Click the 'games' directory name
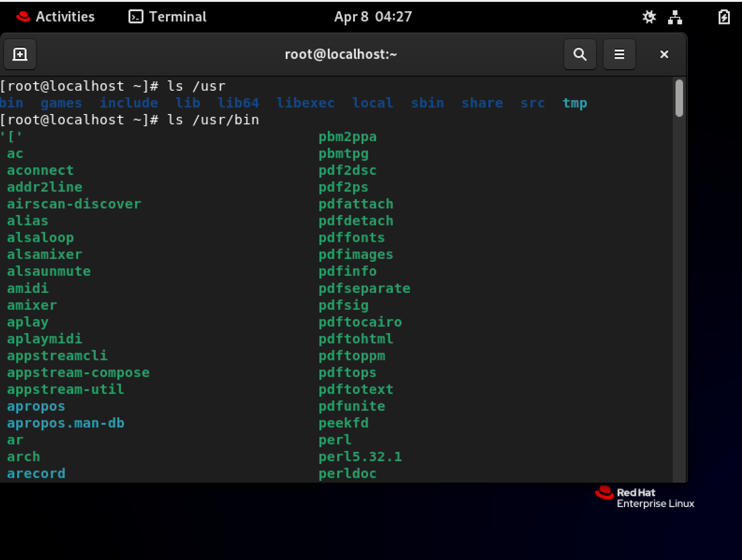This screenshot has height=560, width=742. [x=61, y=103]
